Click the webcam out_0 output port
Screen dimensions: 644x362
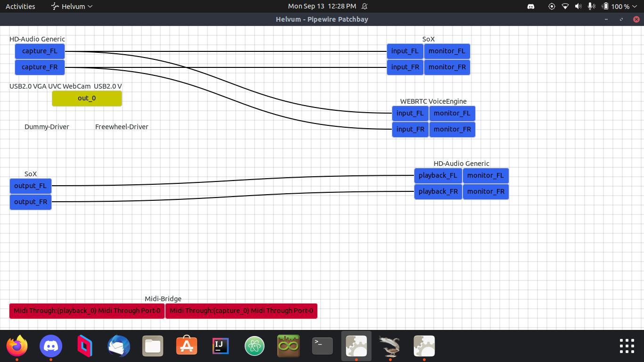point(87,98)
